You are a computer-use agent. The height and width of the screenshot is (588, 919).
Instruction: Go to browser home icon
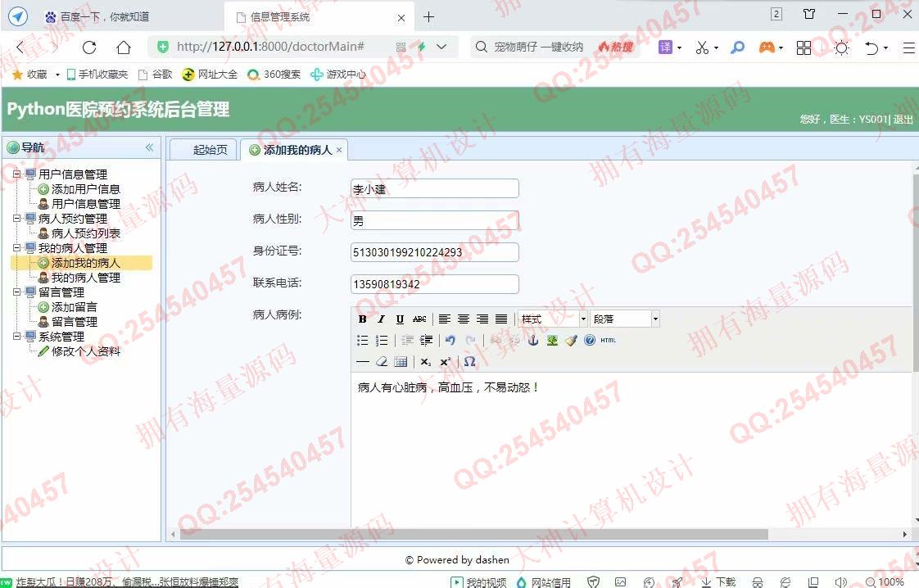(x=123, y=47)
